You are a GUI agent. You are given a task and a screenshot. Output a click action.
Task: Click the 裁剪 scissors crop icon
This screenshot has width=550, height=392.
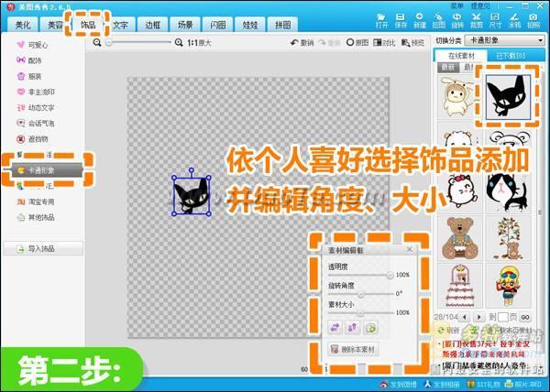click(x=477, y=21)
